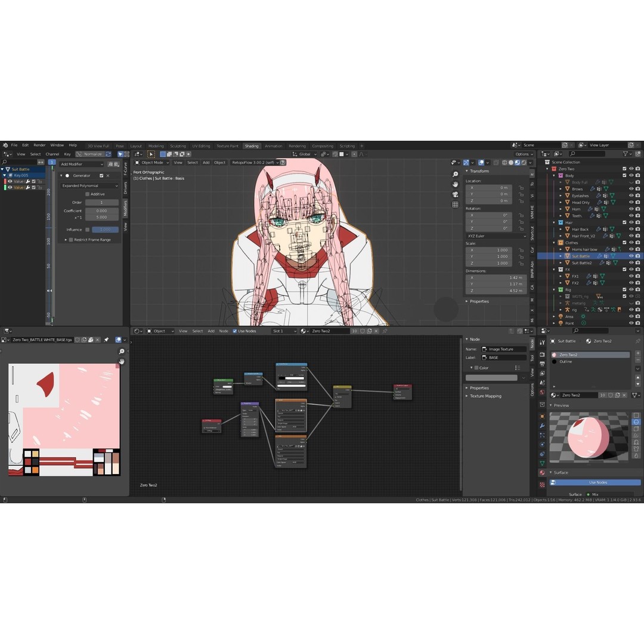This screenshot has width=644, height=644.
Task: Open RetopoFlow 3.00.2 menu button
Action: (x=255, y=163)
